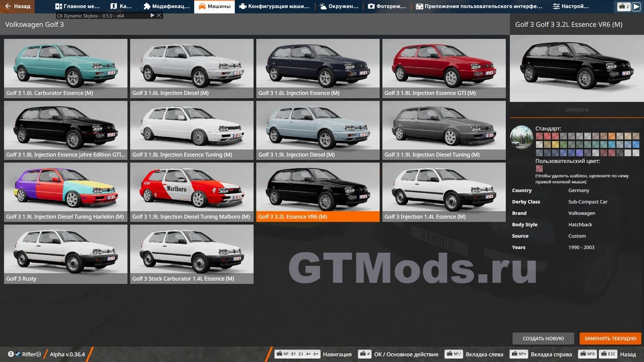644x362 pixels.
Task: Close the CK Dynamic Skybox overlay bar
Action: [159, 16]
